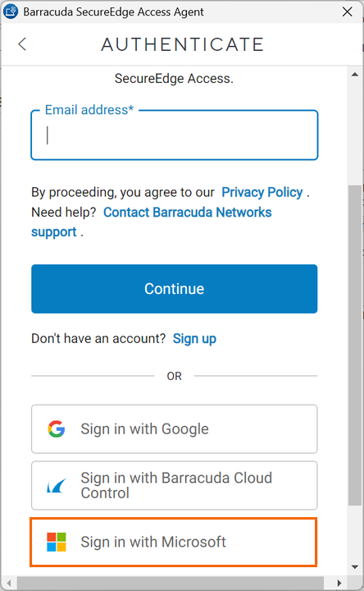Screen dimensions: 364x591
Task: Click the vertical scrollbar down arrow
Action: [x=355, y=567]
